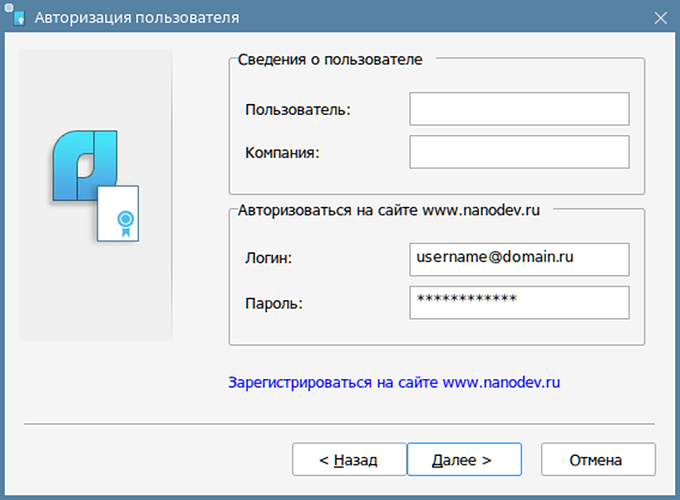Screen dimensions: 680x500
Task: Click the Пользователь: label
Action: (298, 110)
